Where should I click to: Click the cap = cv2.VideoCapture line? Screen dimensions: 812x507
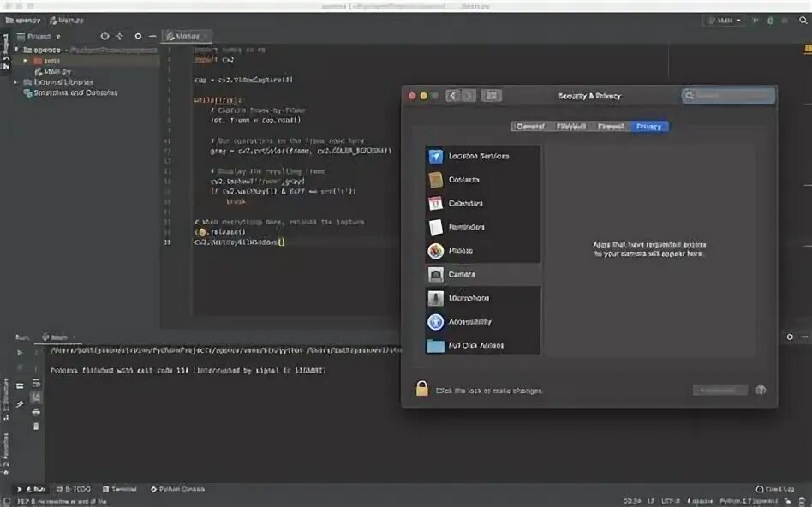(244, 80)
